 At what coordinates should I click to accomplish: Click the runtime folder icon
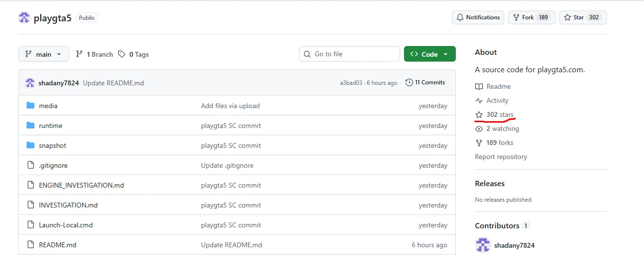click(30, 126)
